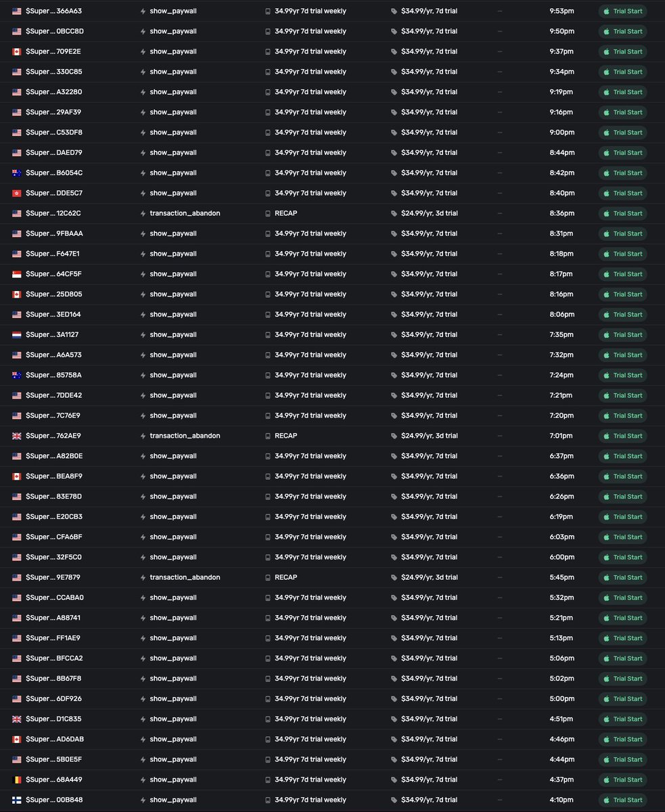Click the Netherlands flag icon on row 3A1127

click(x=17, y=335)
